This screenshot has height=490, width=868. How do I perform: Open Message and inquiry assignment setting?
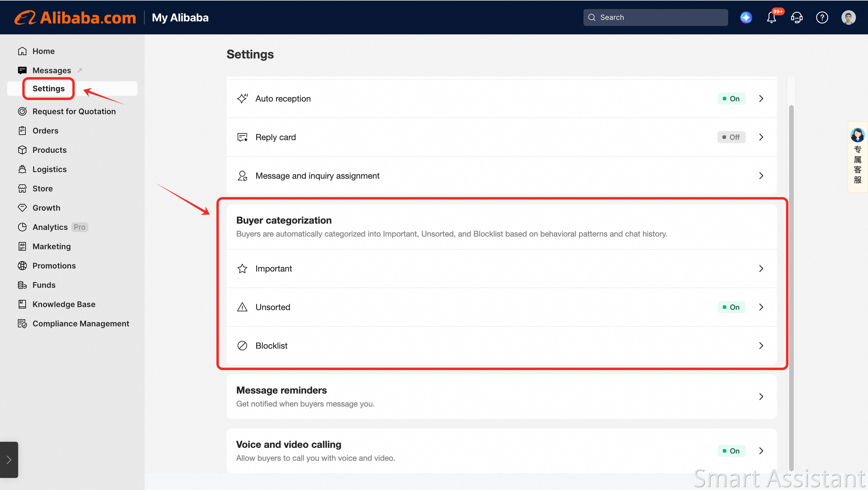click(x=502, y=176)
